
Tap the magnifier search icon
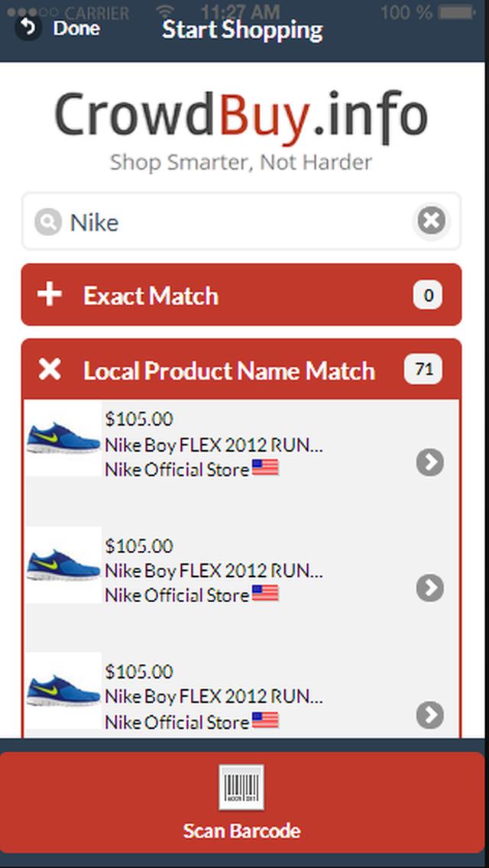coord(47,222)
